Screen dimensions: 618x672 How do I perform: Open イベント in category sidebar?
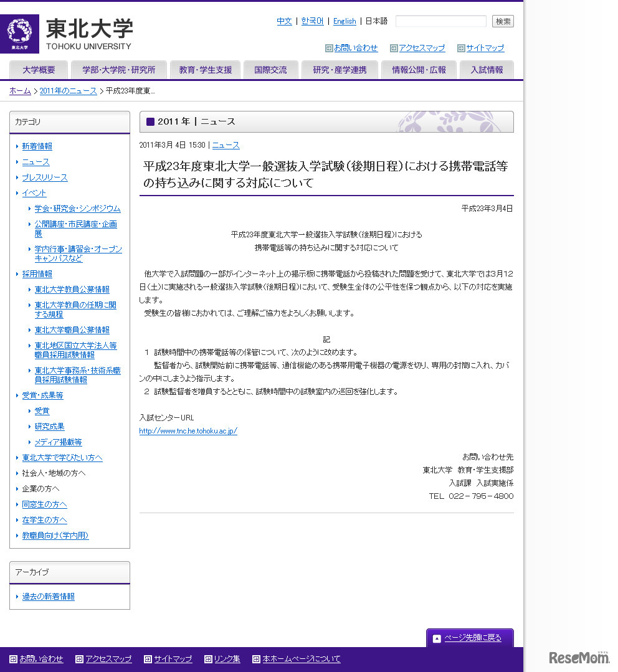34,193
